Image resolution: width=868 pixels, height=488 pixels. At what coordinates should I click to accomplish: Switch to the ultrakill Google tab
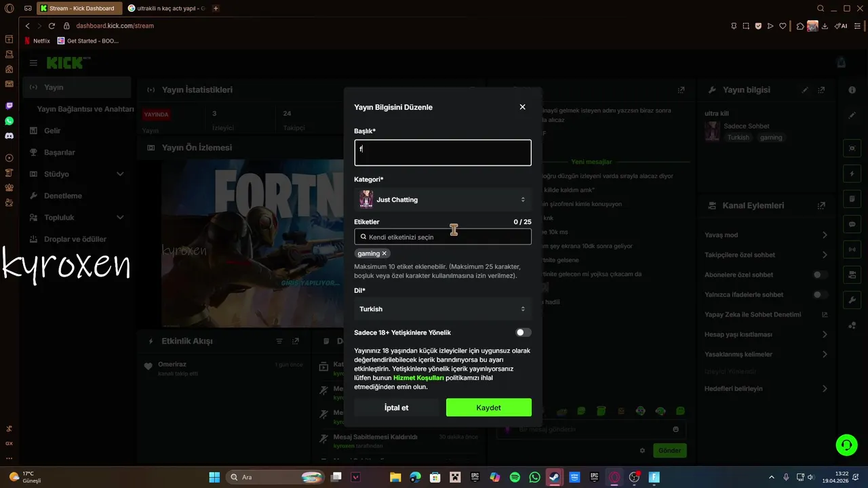point(165,8)
